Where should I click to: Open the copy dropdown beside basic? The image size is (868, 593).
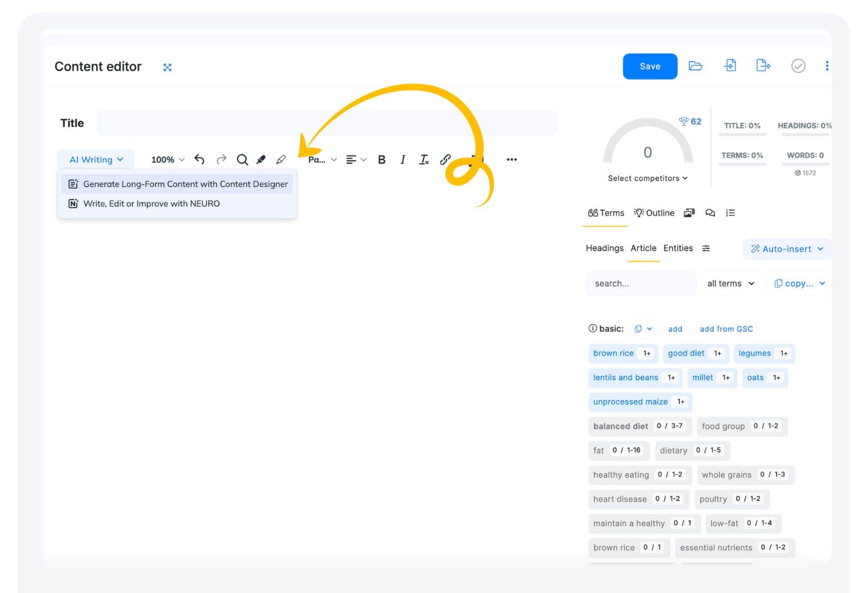(643, 329)
